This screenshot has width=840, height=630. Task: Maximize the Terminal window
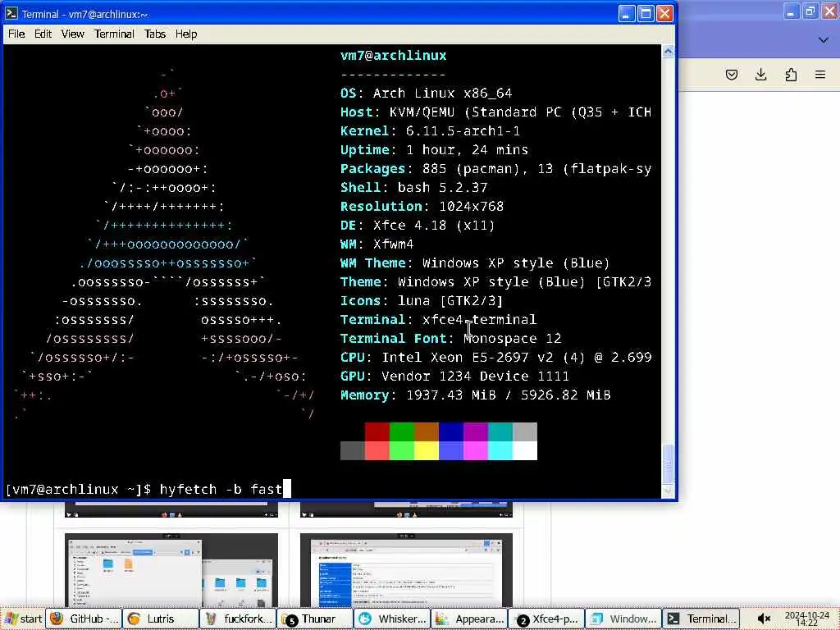pyautogui.click(x=646, y=13)
